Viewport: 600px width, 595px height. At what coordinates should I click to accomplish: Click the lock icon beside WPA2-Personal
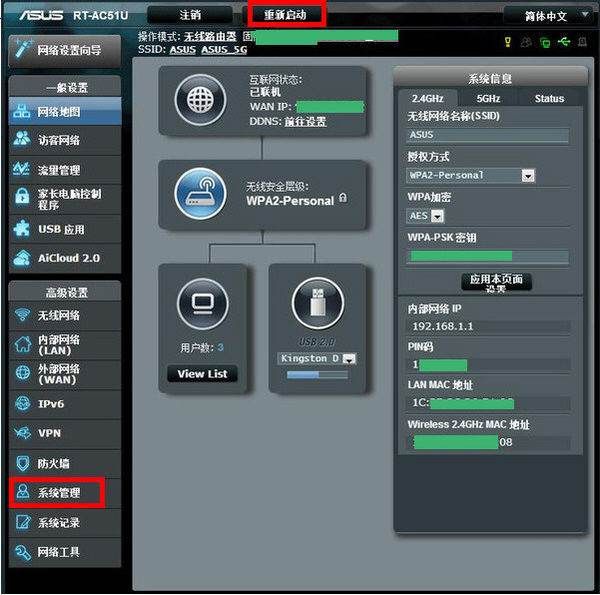pos(343,198)
